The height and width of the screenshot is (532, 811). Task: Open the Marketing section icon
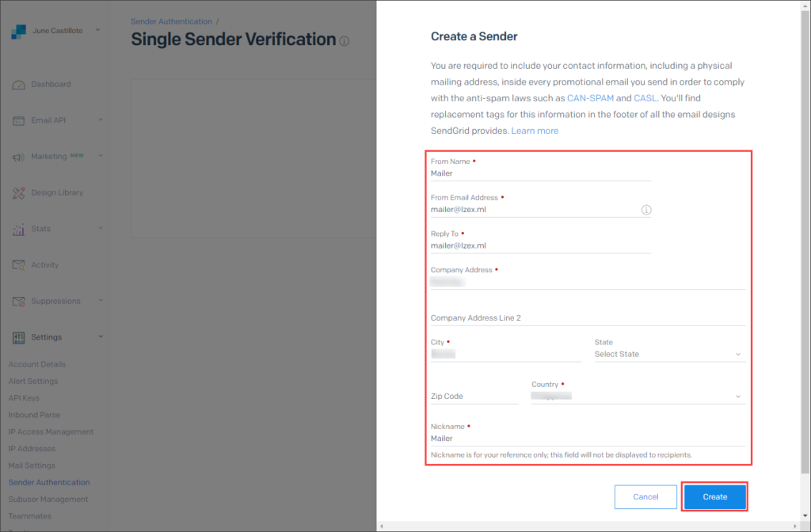coord(17,156)
